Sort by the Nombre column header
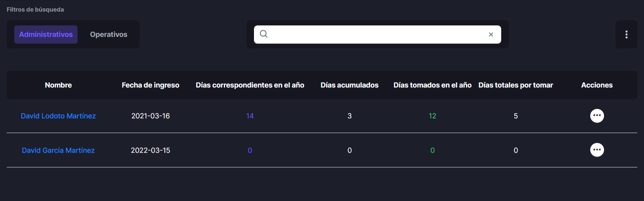Screen dimensions: 644x201 click(58, 85)
